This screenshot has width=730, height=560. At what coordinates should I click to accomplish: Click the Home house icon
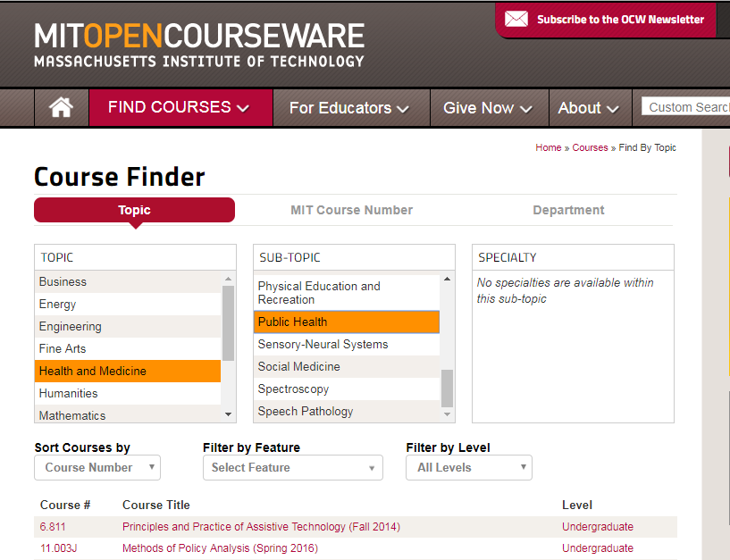tap(61, 108)
